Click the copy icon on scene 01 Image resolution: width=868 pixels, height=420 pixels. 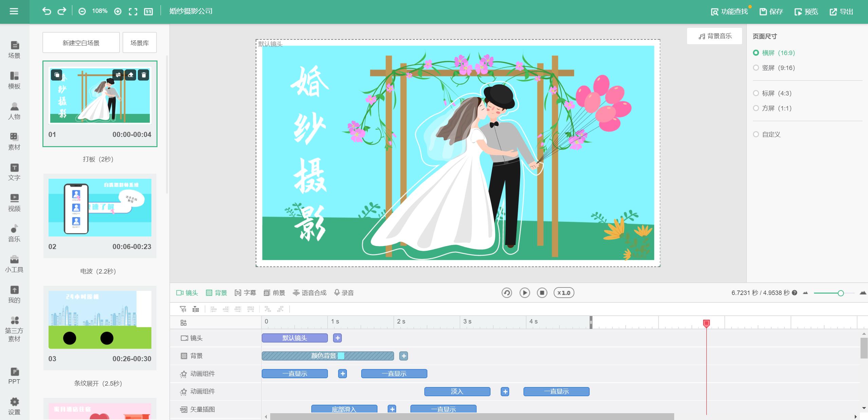coord(57,75)
